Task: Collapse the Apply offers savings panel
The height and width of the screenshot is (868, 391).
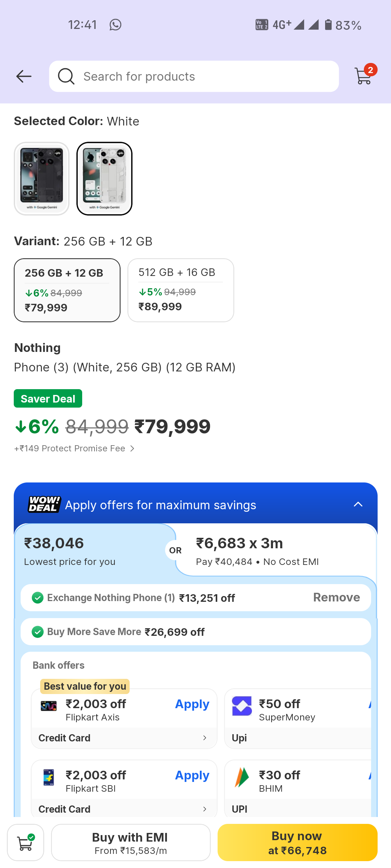Action: (x=358, y=505)
